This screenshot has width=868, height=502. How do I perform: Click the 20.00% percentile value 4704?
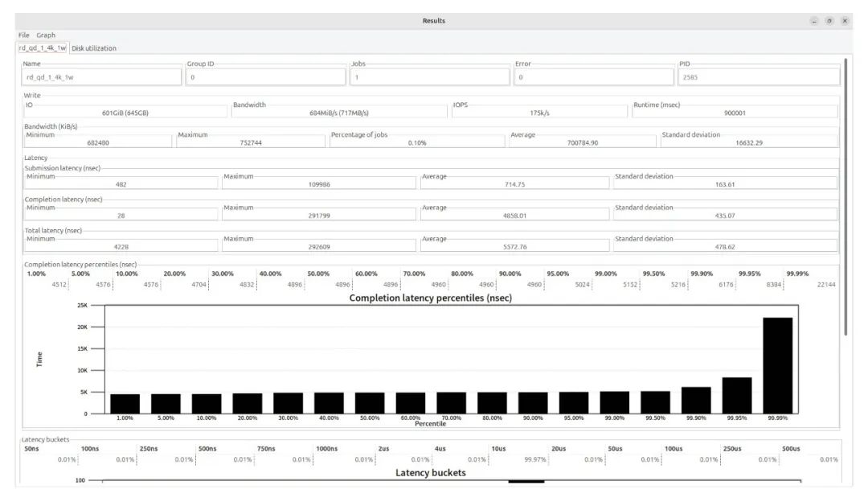tap(199, 284)
